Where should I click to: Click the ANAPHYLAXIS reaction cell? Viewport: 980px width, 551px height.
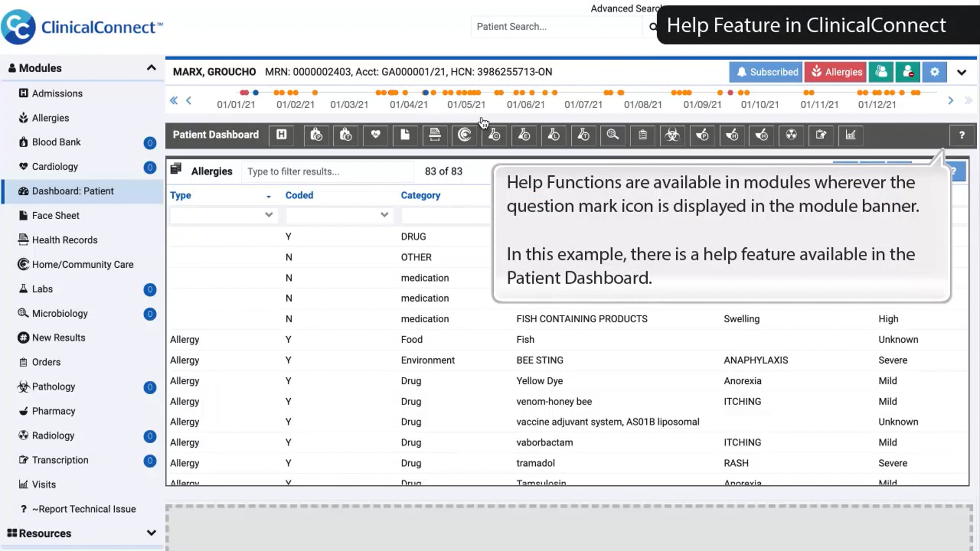[756, 360]
